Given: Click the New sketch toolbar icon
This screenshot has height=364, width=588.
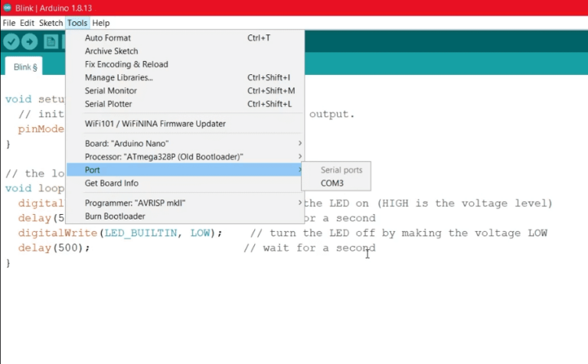Looking at the screenshot, I should (51, 41).
